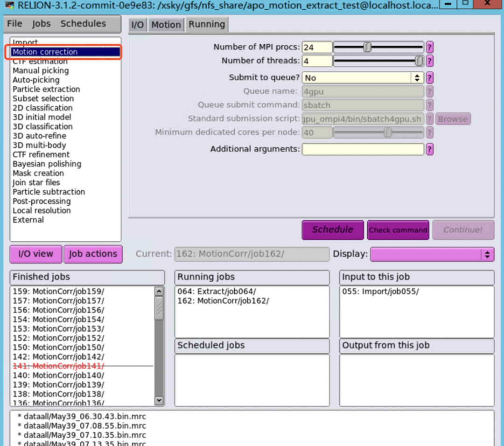This screenshot has width=504, height=446.
Task: Select Manual picking job type
Action: point(65,71)
